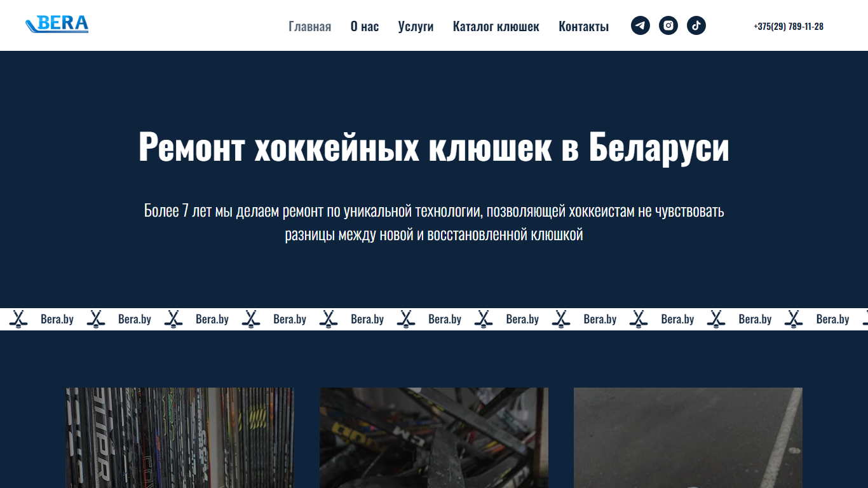Open the Услуги menu item
The image size is (868, 488).
[x=416, y=26]
